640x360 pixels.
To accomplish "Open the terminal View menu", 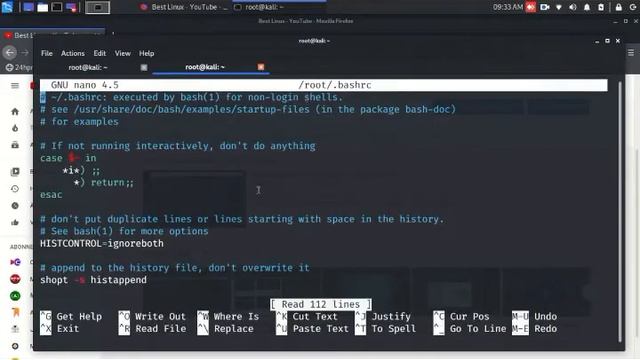I will pyautogui.click(x=122, y=53).
